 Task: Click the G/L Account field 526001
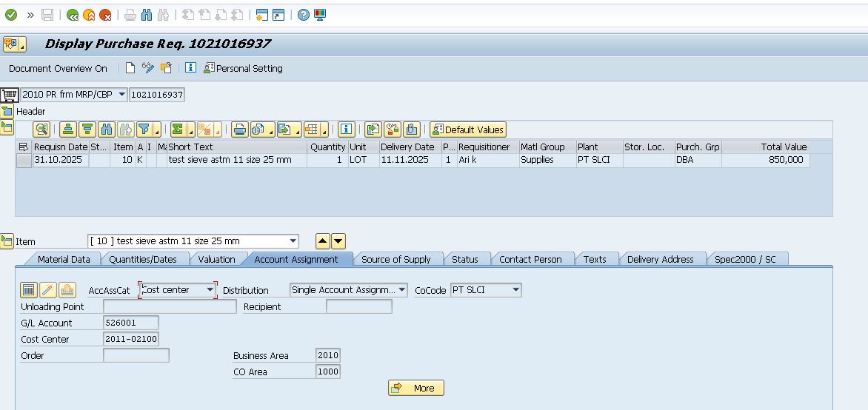coord(130,323)
